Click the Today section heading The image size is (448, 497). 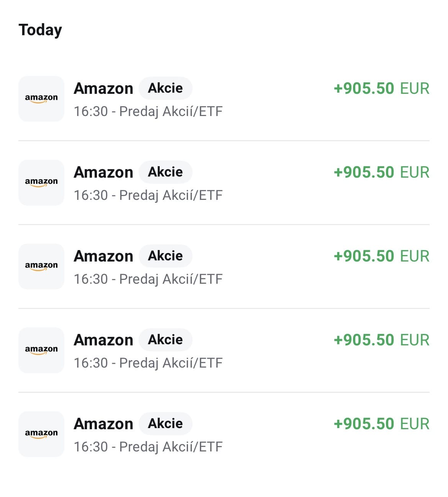point(40,30)
